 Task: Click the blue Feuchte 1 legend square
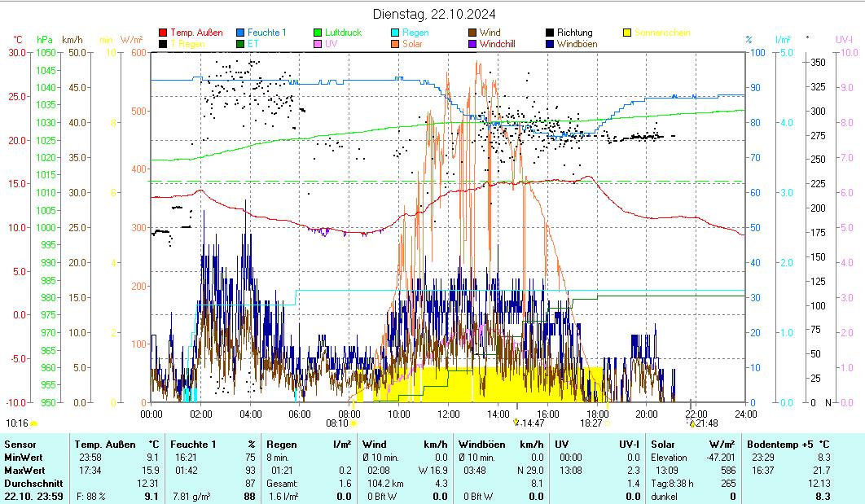[x=240, y=33]
